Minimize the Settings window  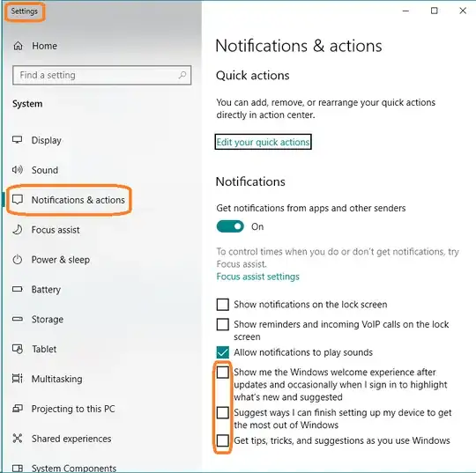tap(405, 11)
